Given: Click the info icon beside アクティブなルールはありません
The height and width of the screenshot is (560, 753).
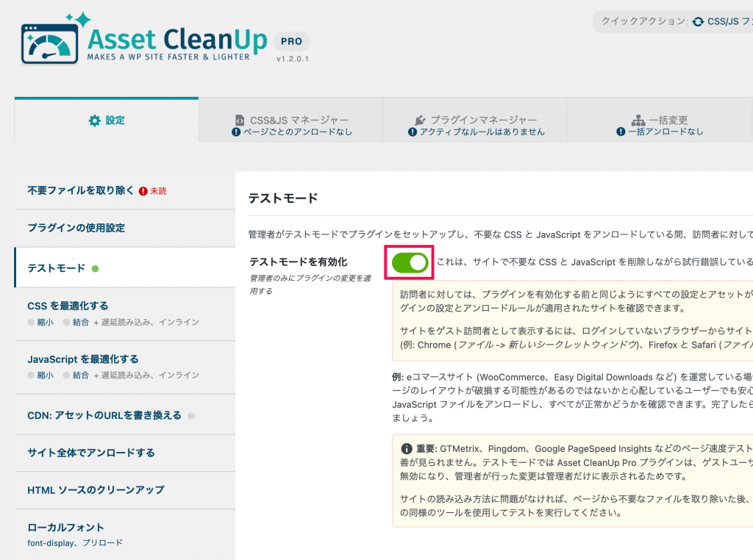Looking at the screenshot, I should (x=412, y=132).
